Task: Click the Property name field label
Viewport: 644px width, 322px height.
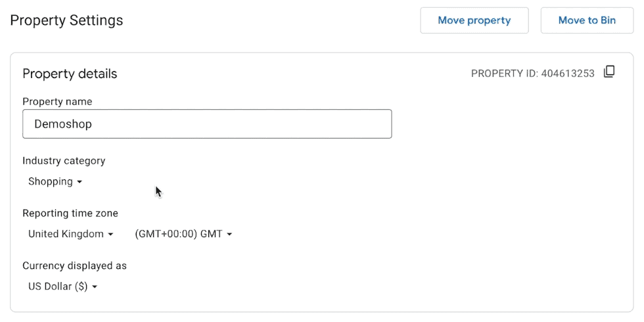Action: [x=57, y=102]
